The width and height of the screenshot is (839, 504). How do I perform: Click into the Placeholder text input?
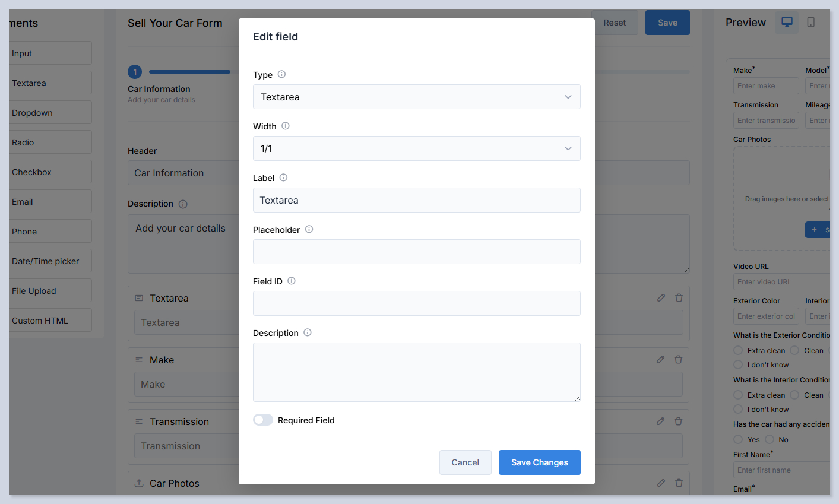(416, 252)
